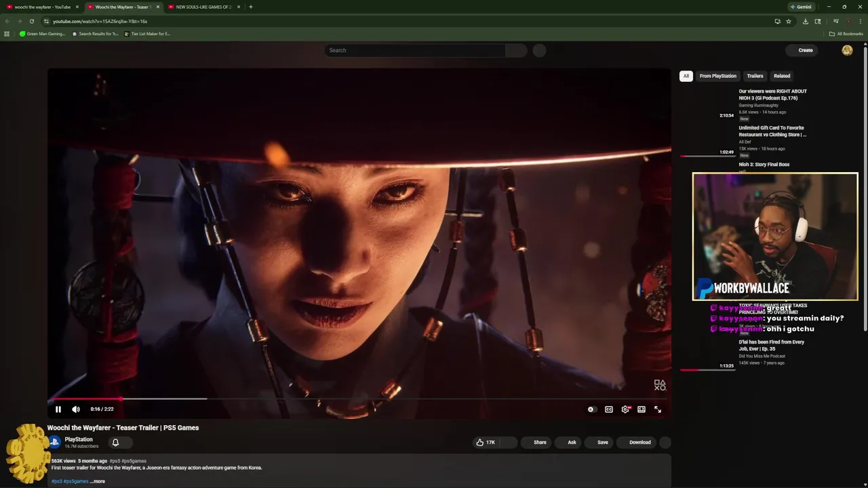Focus the YouTube search field

click(x=415, y=50)
